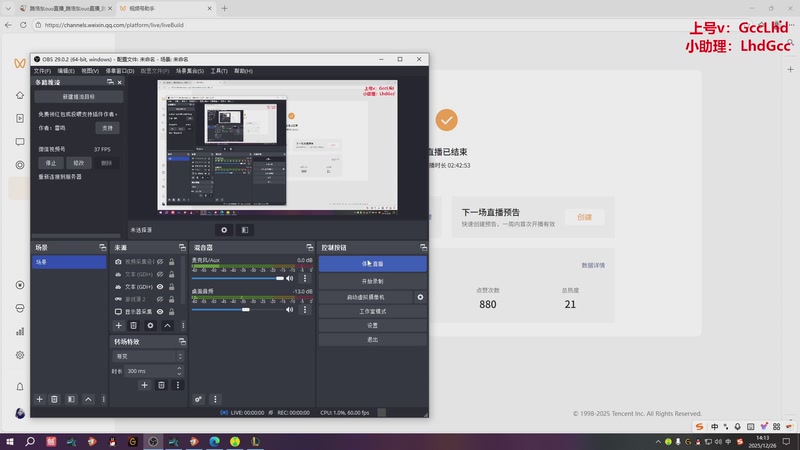
Task: Show hidden system tray icons chevron
Action: pyautogui.click(x=658, y=442)
